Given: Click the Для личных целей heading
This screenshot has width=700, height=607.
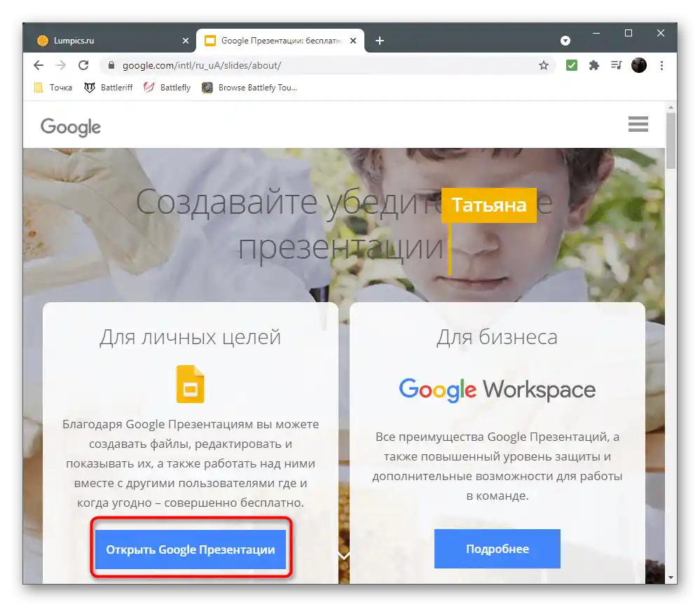Looking at the screenshot, I should click(x=190, y=337).
